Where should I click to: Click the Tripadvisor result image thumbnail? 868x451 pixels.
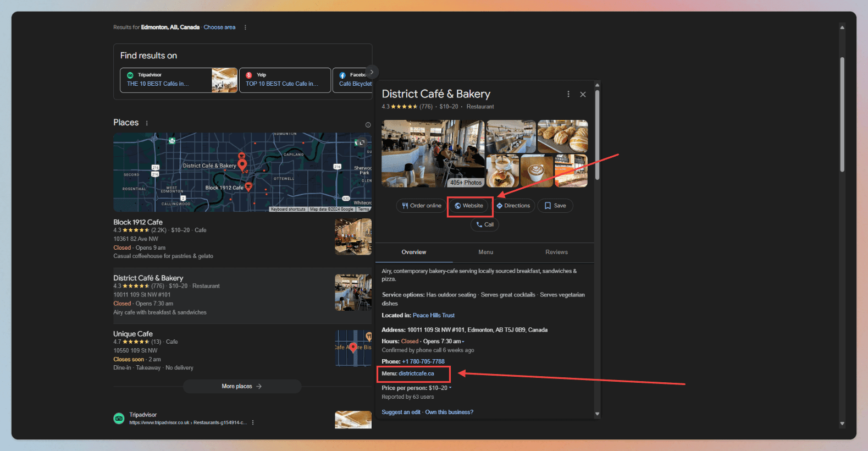point(353,420)
